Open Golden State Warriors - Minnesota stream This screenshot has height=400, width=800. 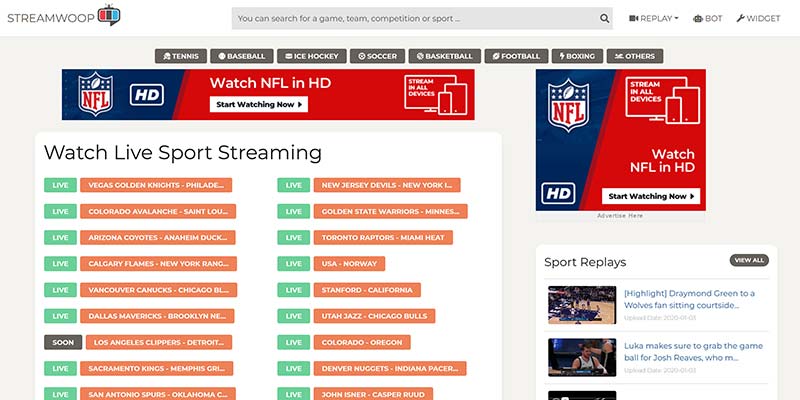(x=390, y=211)
